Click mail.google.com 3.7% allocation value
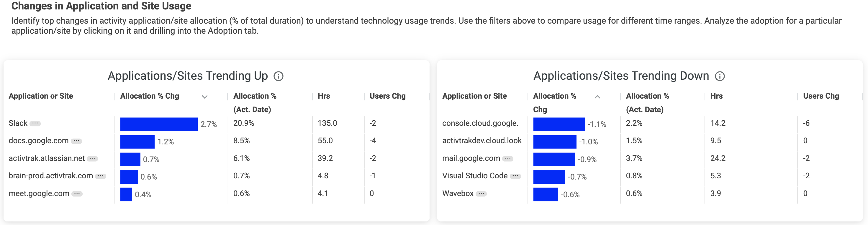This screenshot has width=868, height=225. click(x=634, y=158)
